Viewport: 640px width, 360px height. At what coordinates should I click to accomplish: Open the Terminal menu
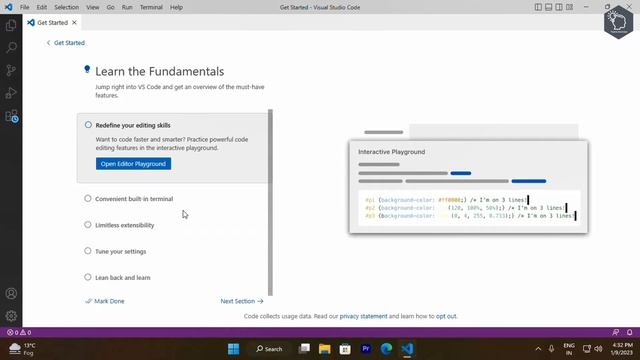[151, 7]
